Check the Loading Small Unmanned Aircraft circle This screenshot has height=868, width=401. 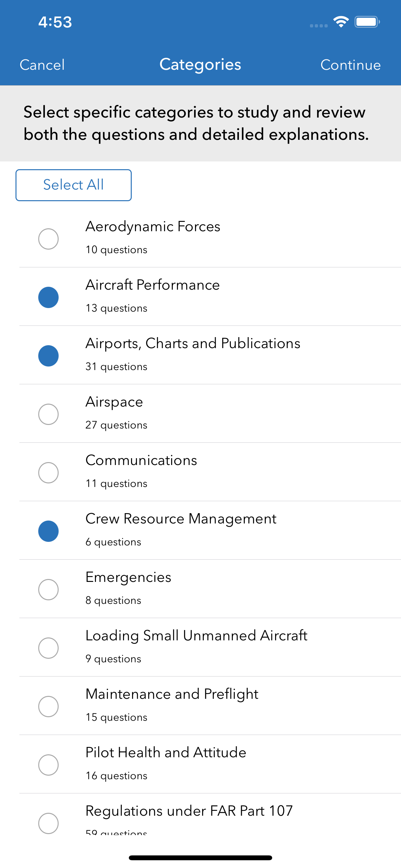click(48, 648)
